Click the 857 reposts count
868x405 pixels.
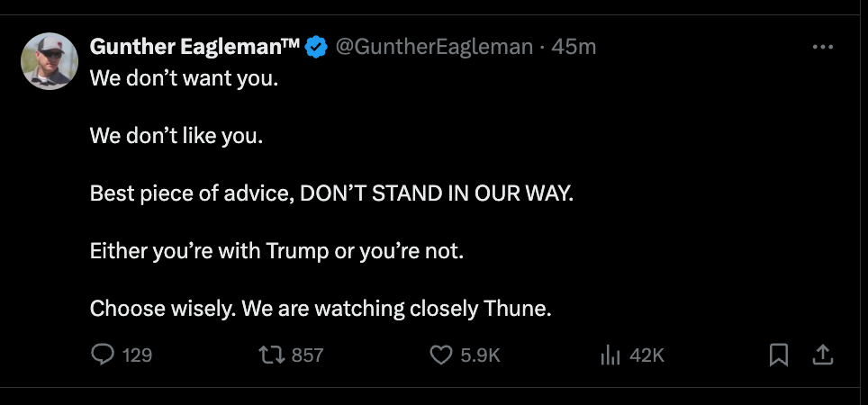(x=307, y=355)
